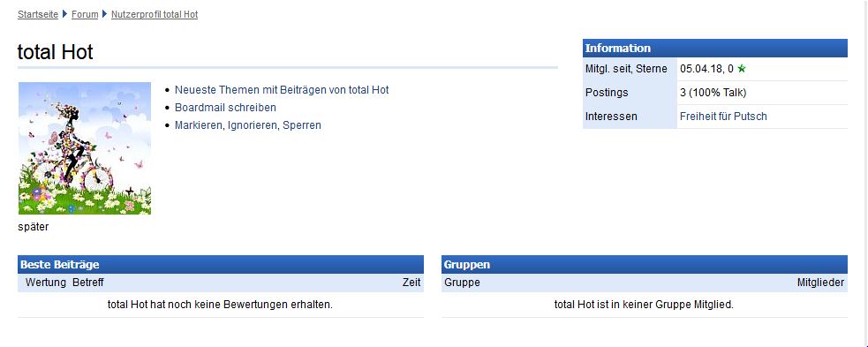The width and height of the screenshot is (868, 347).
Task: Select Boardmail schreiben link
Action: 225,108
